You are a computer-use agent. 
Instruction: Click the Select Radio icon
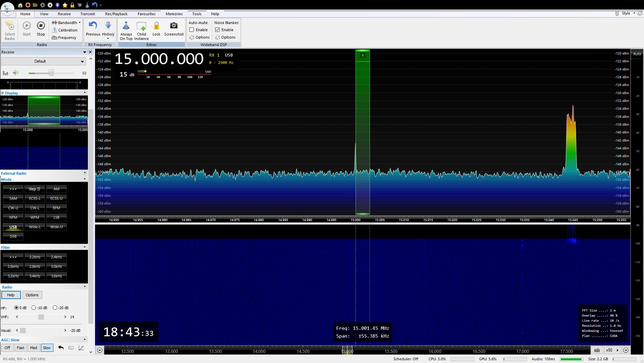tap(10, 26)
